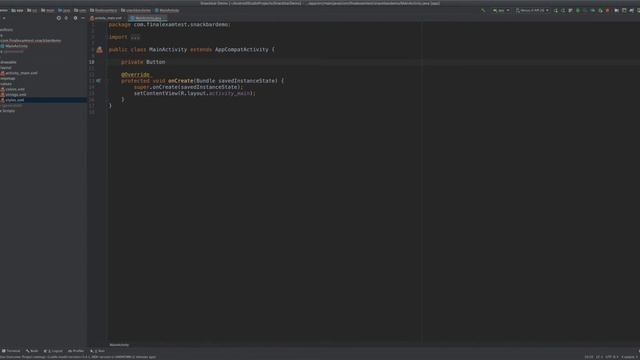Expand the folded import statements

click(135, 37)
